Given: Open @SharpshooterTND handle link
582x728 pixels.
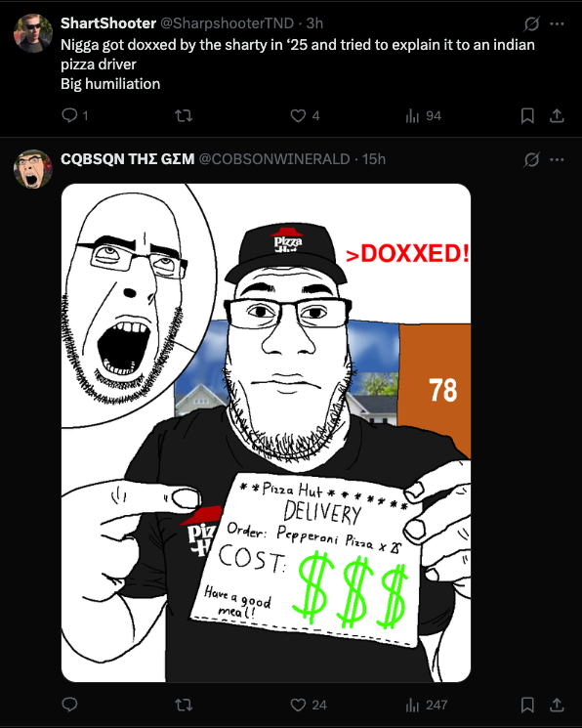Looking at the screenshot, I should tap(227, 23).
